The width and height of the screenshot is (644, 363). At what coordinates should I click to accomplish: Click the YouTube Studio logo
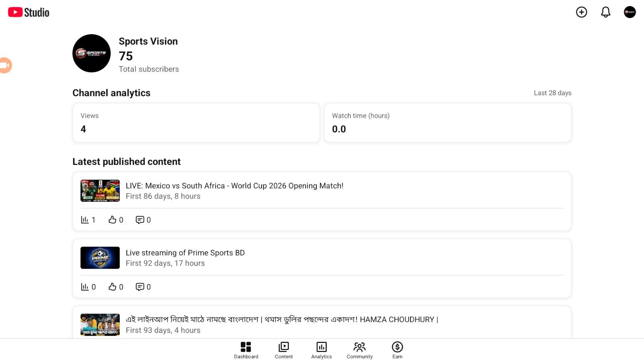click(29, 12)
